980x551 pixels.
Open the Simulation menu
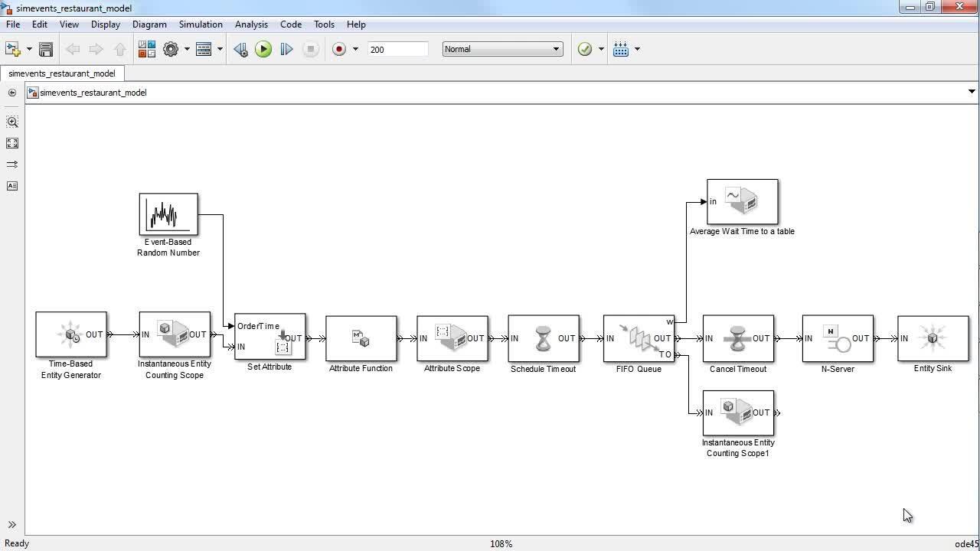201,24
